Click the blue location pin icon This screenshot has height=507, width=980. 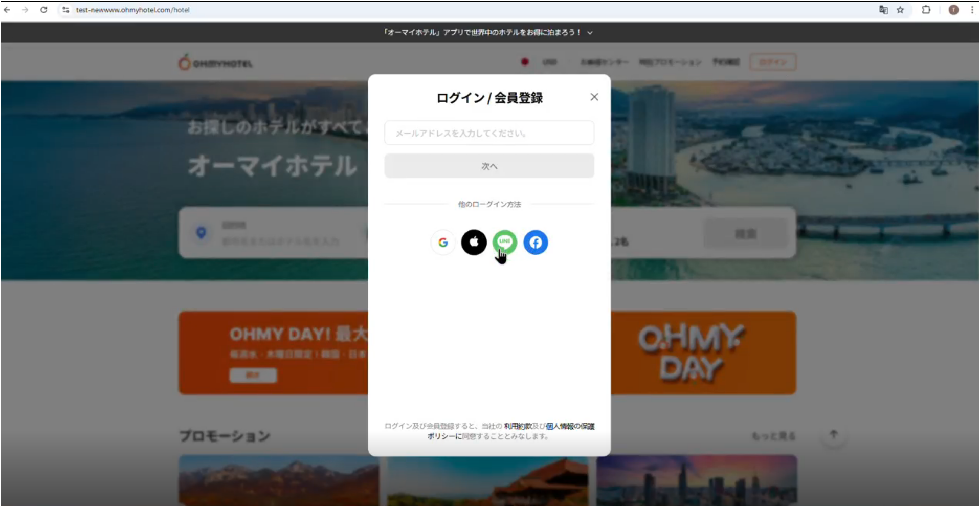202,233
